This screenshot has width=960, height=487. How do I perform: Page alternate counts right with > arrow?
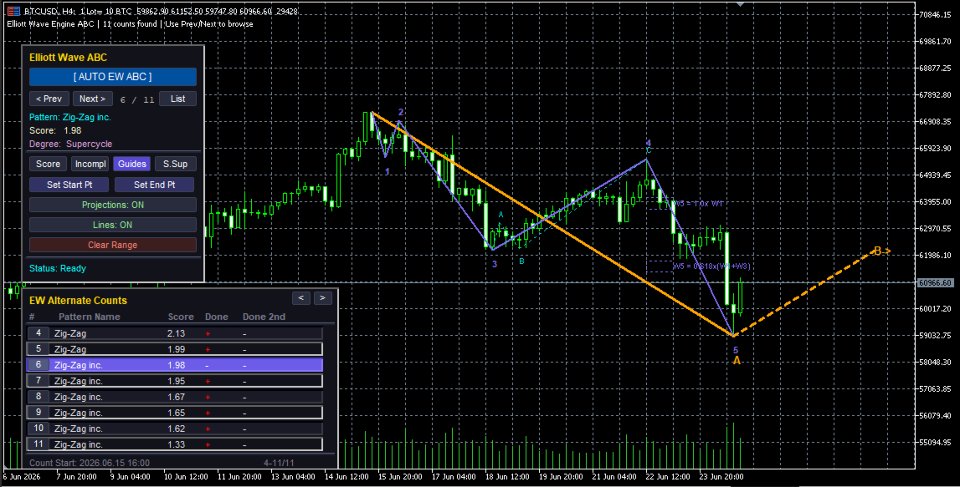tap(323, 298)
